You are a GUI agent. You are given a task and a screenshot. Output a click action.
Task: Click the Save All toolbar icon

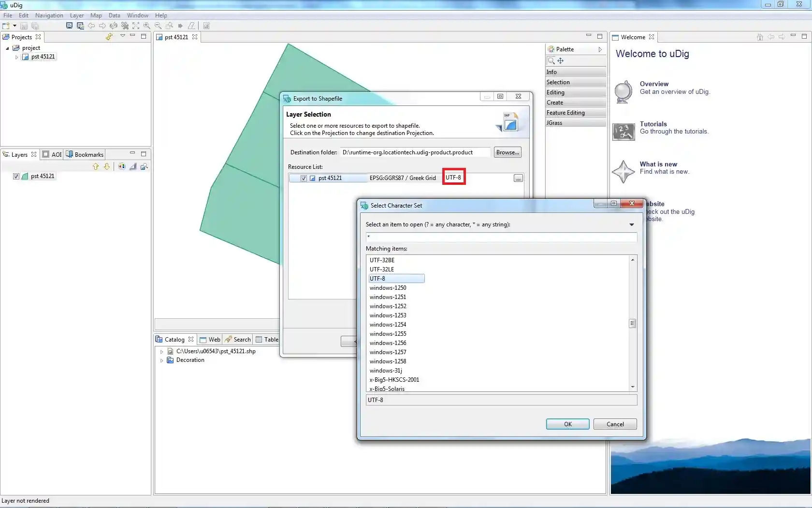coord(35,26)
